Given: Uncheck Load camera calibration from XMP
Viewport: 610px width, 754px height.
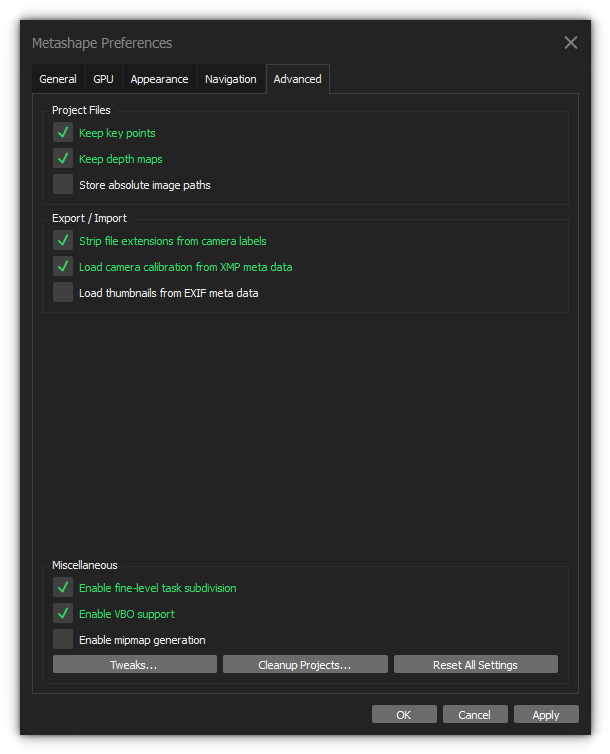Looking at the screenshot, I should [63, 266].
